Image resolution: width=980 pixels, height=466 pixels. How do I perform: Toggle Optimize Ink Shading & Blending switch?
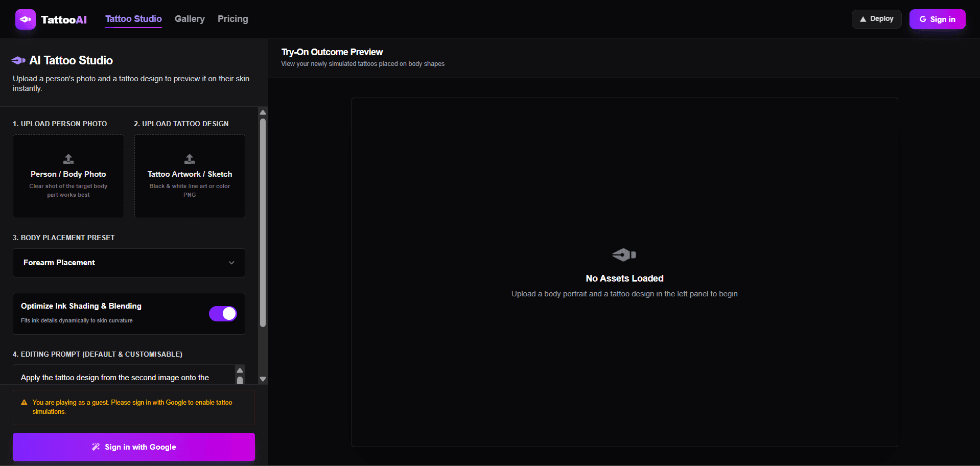tap(223, 314)
